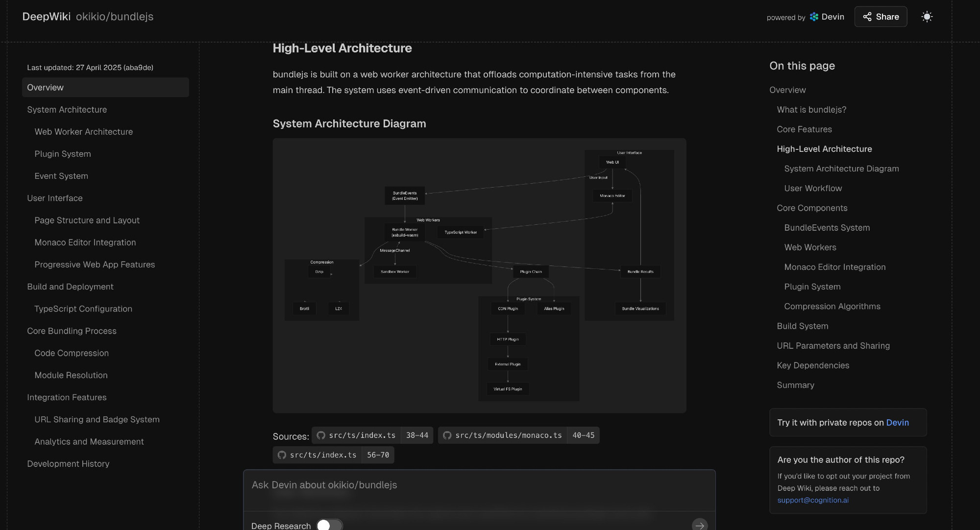
Task: Jump to Compression Algorithms in page outline
Action: click(832, 306)
